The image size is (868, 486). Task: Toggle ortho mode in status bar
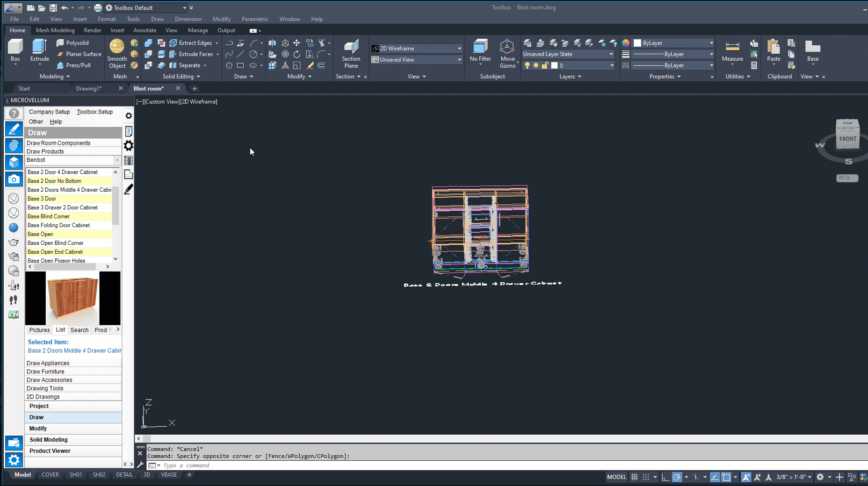click(665, 477)
